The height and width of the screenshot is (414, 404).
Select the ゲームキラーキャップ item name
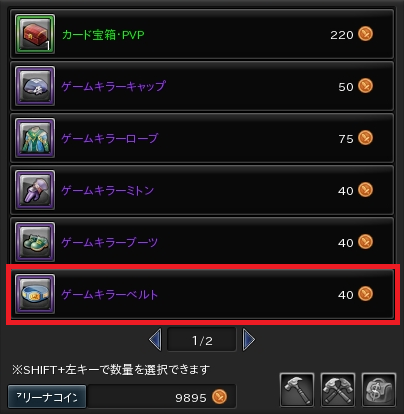pos(113,86)
